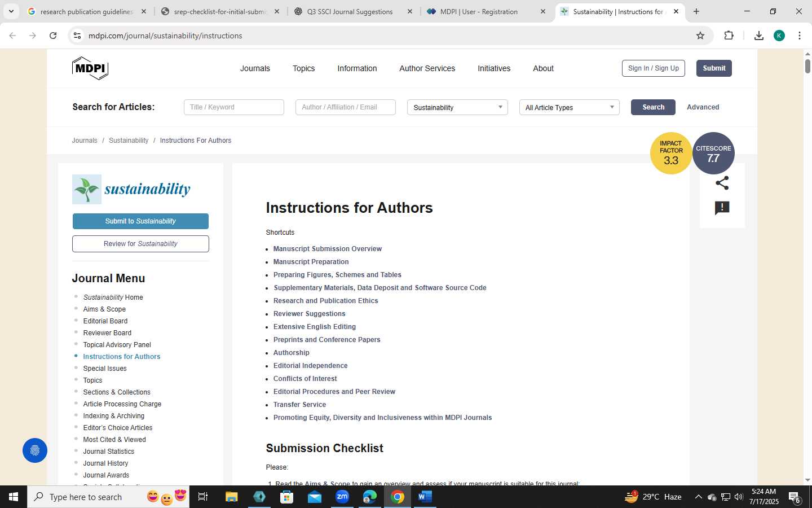This screenshot has width=812, height=508.
Task: Close the MDPI User Registration tab
Action: tap(543, 11)
